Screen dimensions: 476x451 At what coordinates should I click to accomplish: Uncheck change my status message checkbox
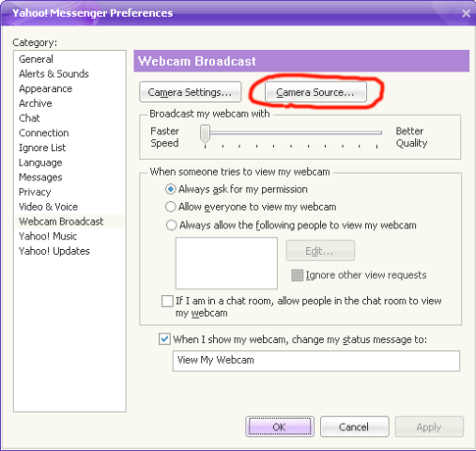pos(164,339)
